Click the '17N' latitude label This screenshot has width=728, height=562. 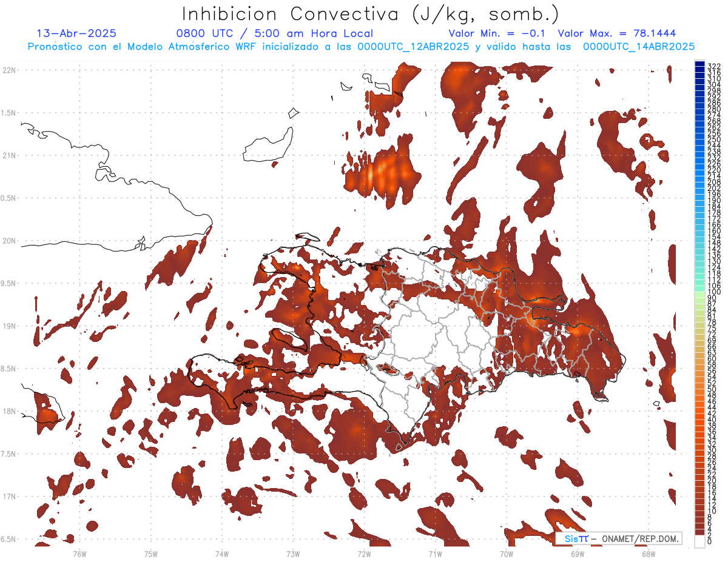click(x=9, y=497)
